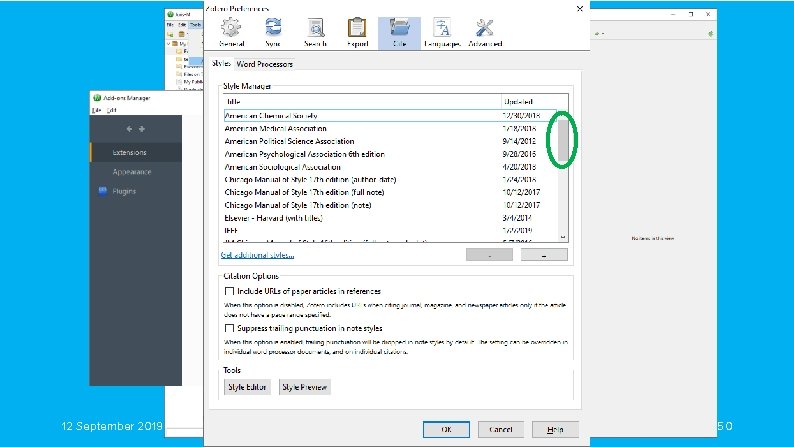Click forward arrow in Add-ons Manager
Image resolution: width=794 pixels, height=447 pixels.
(142, 129)
